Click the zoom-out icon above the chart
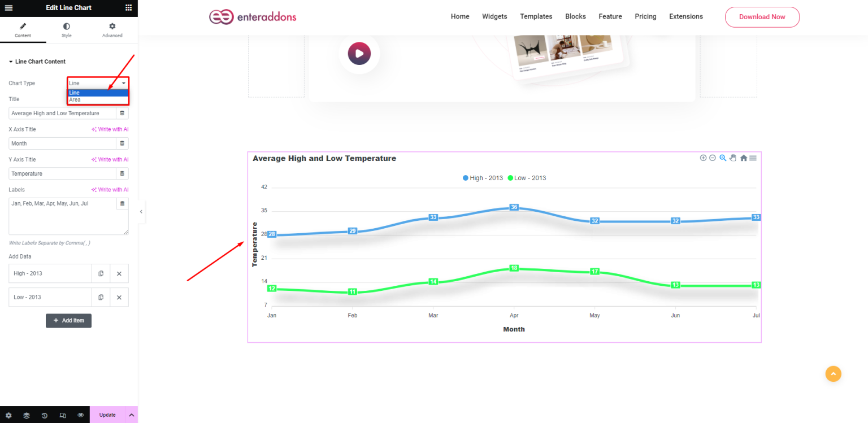This screenshot has height=423, width=868. tap(713, 158)
